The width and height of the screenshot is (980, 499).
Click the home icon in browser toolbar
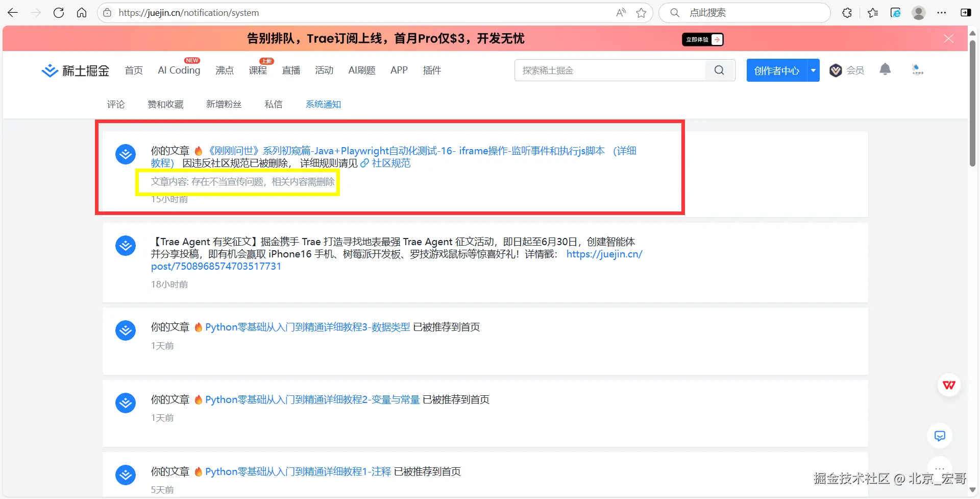82,13
